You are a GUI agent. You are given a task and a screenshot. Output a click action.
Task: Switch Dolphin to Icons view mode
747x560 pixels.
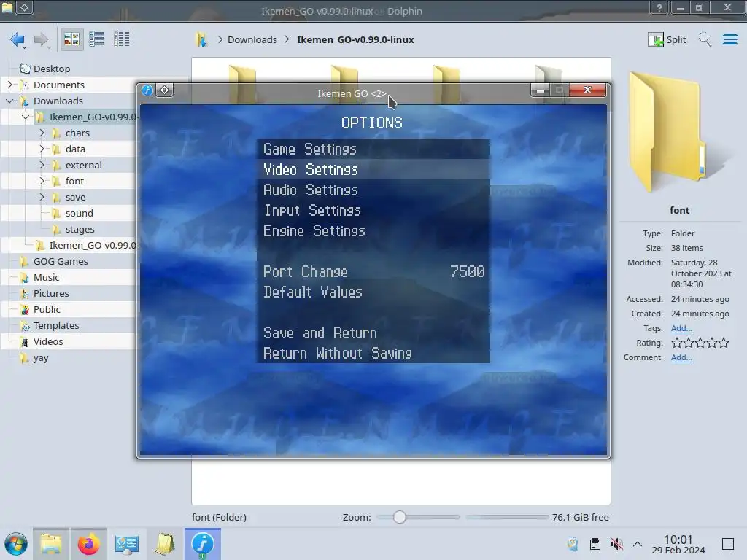tap(71, 39)
